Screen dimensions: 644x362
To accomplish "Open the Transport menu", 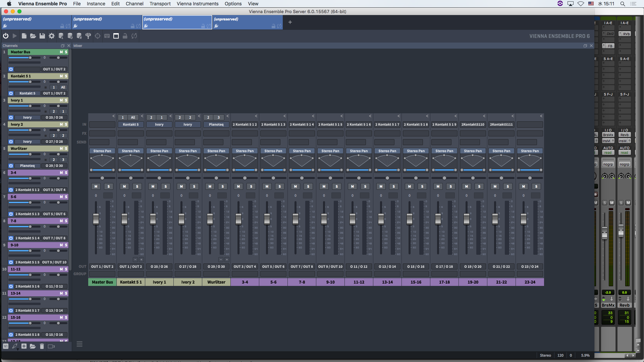I will (160, 4).
